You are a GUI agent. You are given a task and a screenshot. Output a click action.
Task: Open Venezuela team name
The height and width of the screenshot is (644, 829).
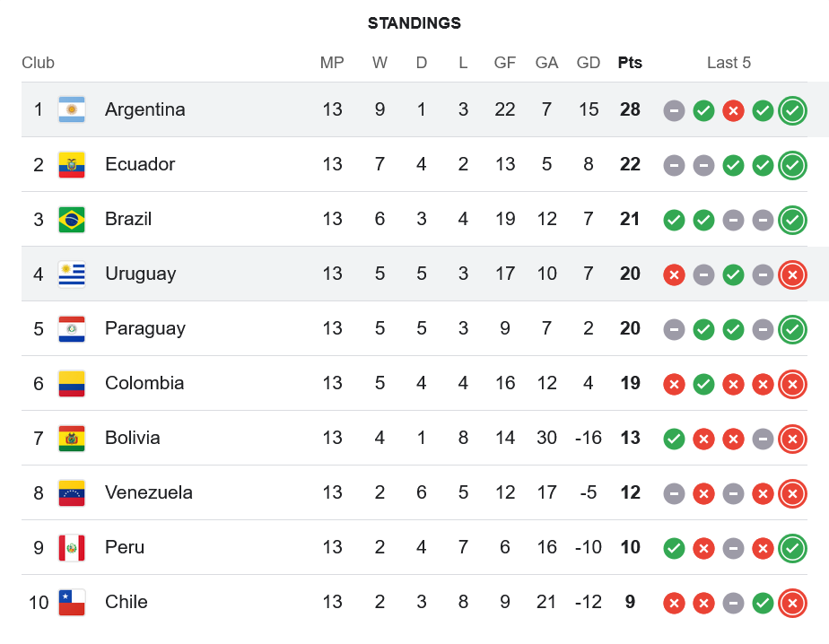(149, 492)
